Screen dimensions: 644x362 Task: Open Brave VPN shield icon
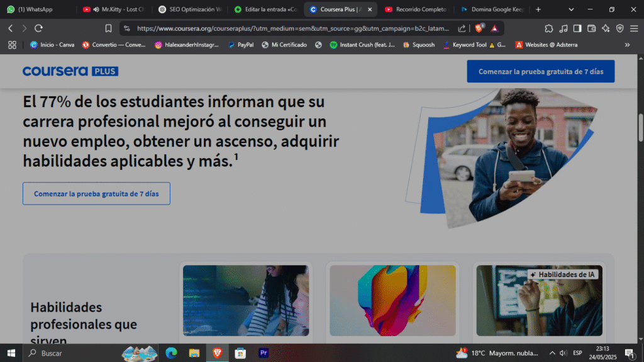[x=619, y=28]
